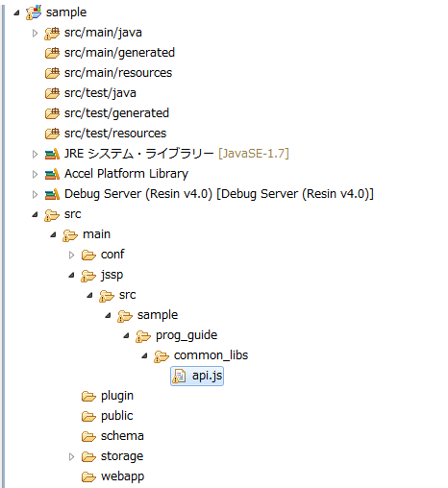Screen dimensions: 448x488
Task: Click the src/main/java source folder icon
Action: pos(52,33)
